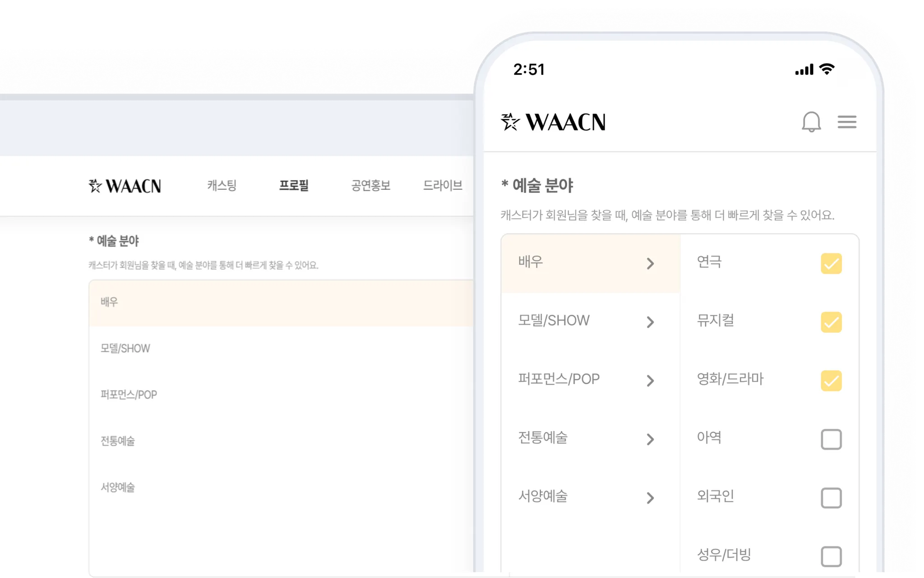Open the 캐스팅 nav menu item
The height and width of the screenshot is (578, 924).
tap(222, 185)
